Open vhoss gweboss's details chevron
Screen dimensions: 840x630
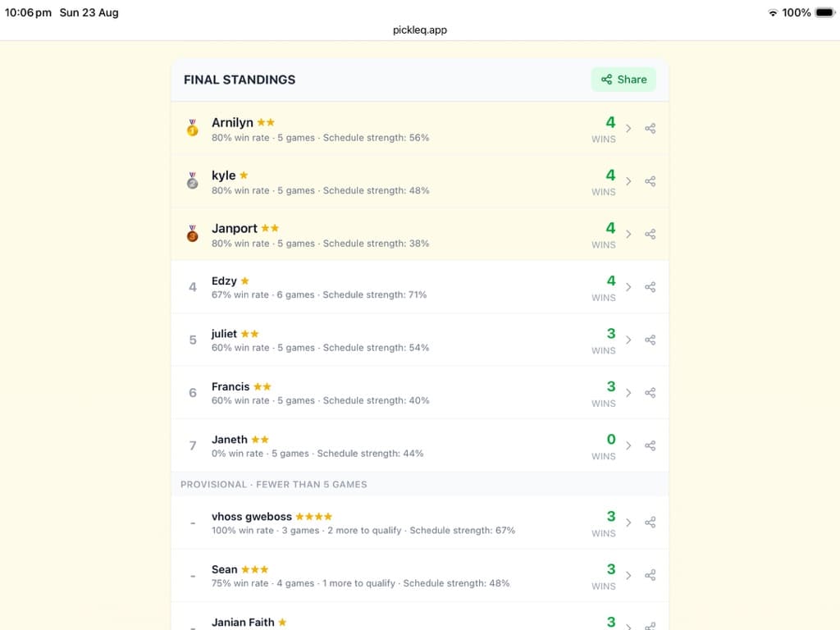coord(628,523)
